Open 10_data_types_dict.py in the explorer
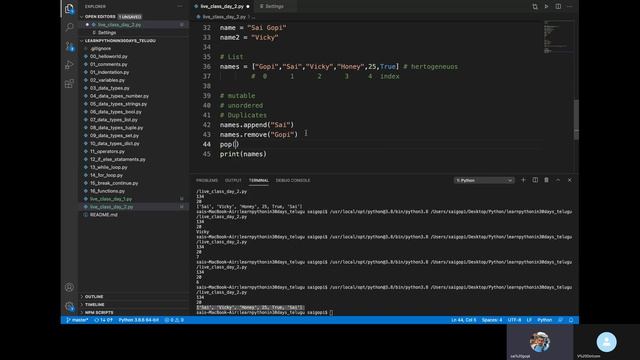This screenshot has height=360, width=640. coord(115,144)
